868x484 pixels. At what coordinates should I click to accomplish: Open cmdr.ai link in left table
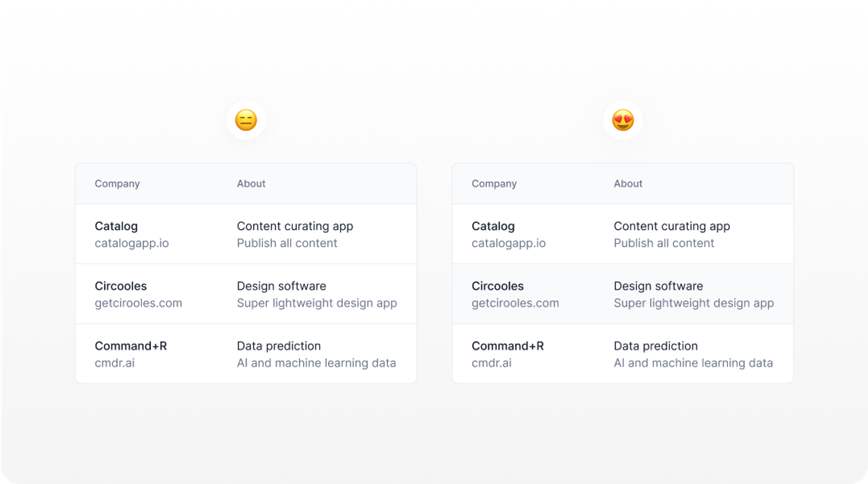(115, 363)
